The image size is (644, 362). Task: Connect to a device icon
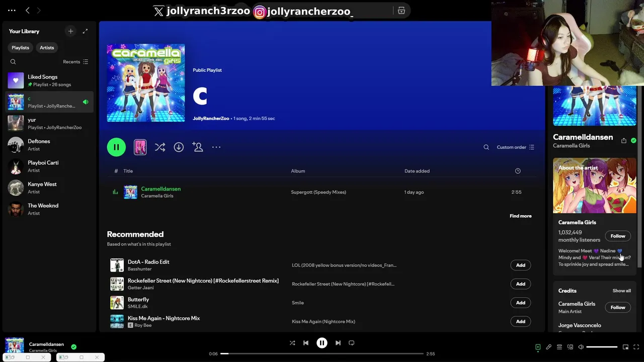pyautogui.click(x=570, y=347)
